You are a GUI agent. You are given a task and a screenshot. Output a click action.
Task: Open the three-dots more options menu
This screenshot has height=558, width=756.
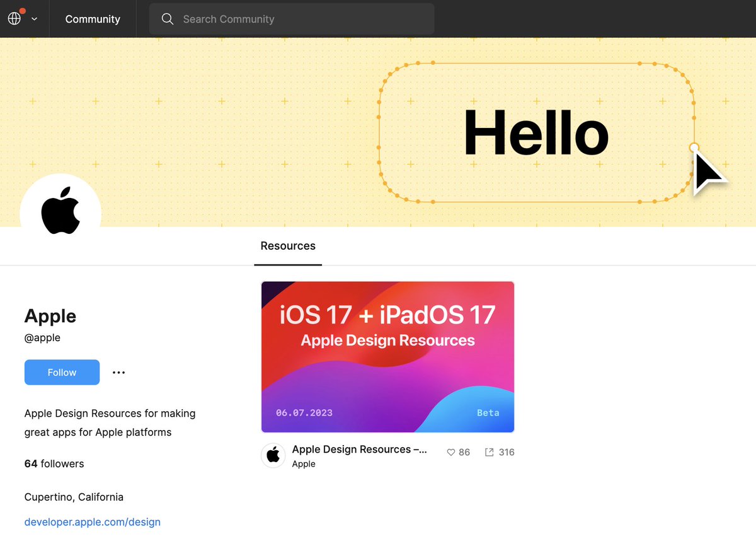pos(118,372)
